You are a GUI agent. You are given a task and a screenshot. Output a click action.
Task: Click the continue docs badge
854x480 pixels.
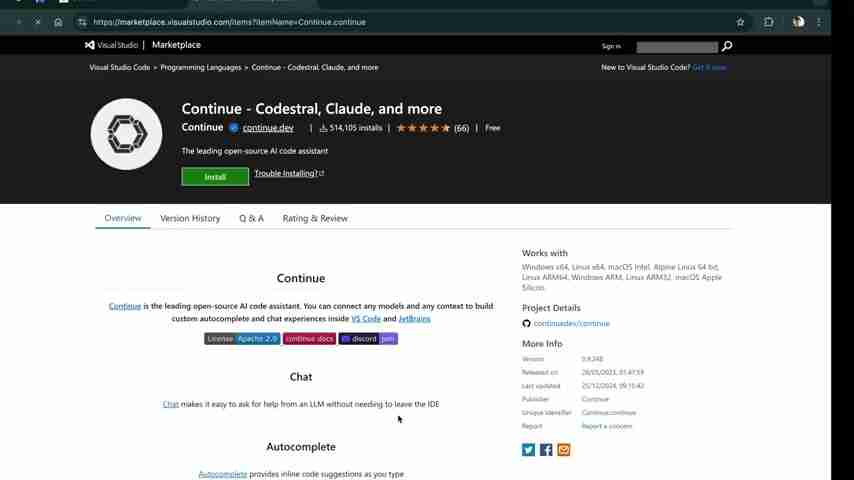coord(309,339)
